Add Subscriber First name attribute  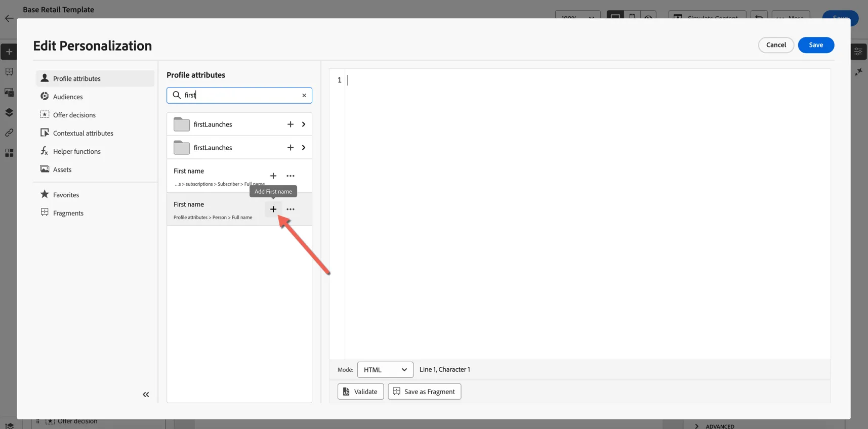click(x=273, y=176)
